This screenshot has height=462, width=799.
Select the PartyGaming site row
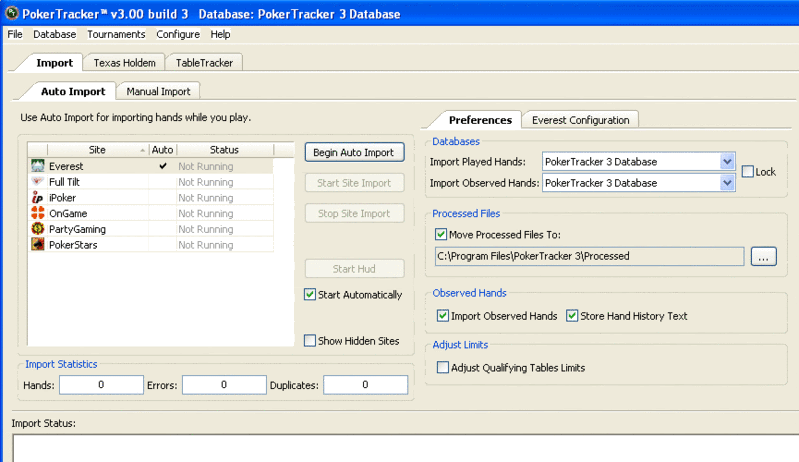pyautogui.click(x=151, y=229)
